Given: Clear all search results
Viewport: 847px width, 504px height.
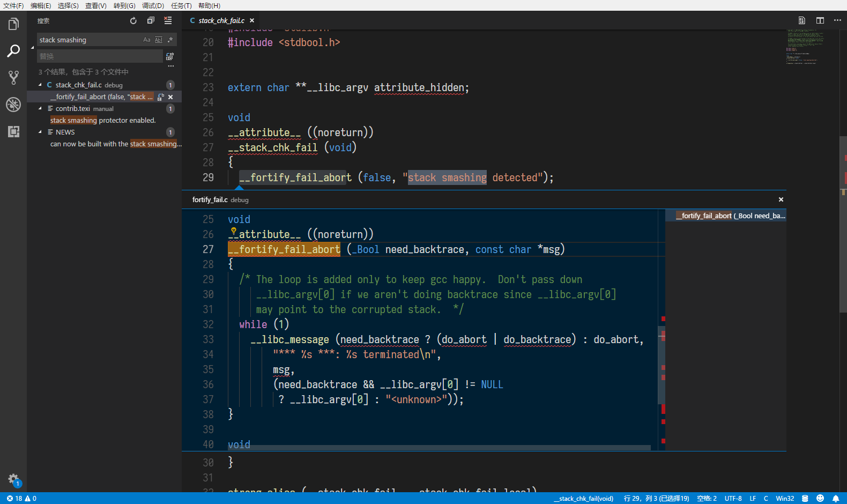Looking at the screenshot, I should click(168, 21).
